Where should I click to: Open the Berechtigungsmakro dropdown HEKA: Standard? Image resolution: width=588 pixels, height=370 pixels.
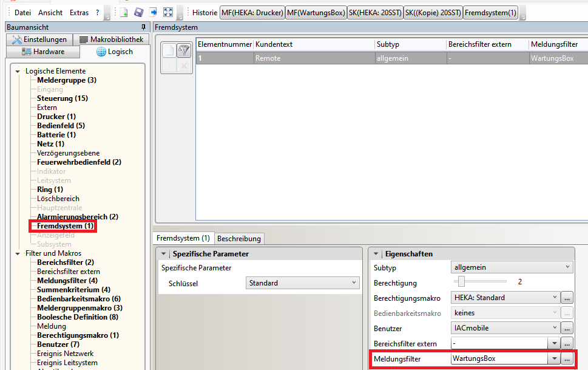[x=505, y=298]
